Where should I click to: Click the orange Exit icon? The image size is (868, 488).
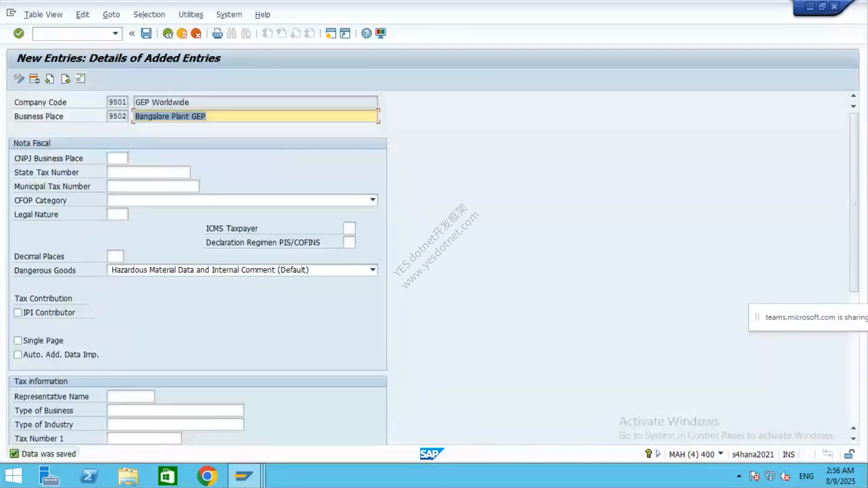pyautogui.click(x=182, y=33)
